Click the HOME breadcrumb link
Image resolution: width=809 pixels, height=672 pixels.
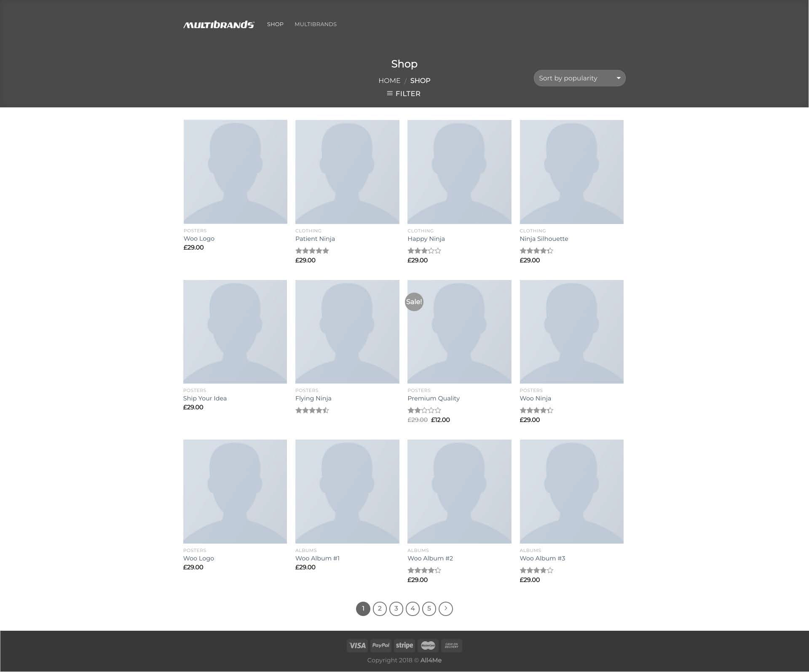coord(389,80)
